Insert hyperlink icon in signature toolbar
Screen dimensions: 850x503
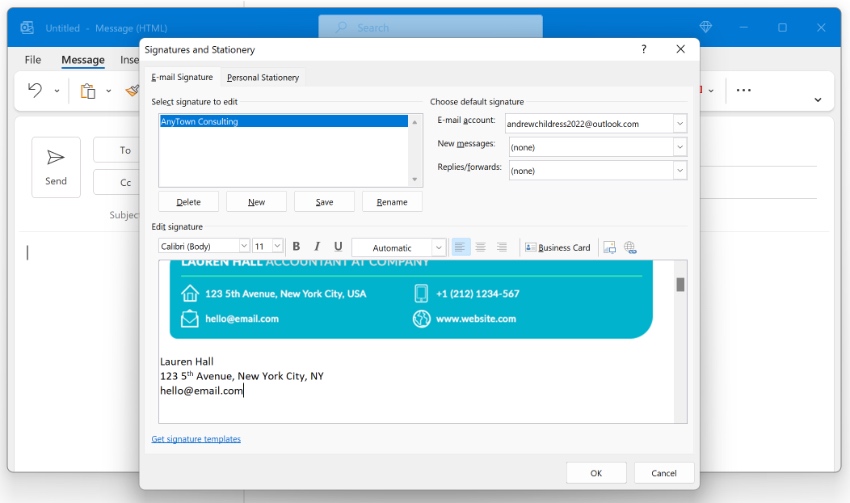click(x=630, y=247)
